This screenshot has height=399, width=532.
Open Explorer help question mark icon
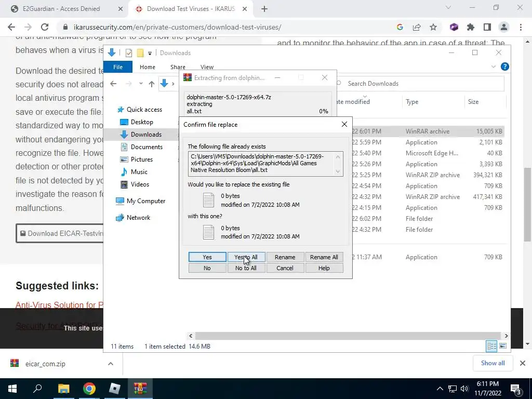[504, 66]
